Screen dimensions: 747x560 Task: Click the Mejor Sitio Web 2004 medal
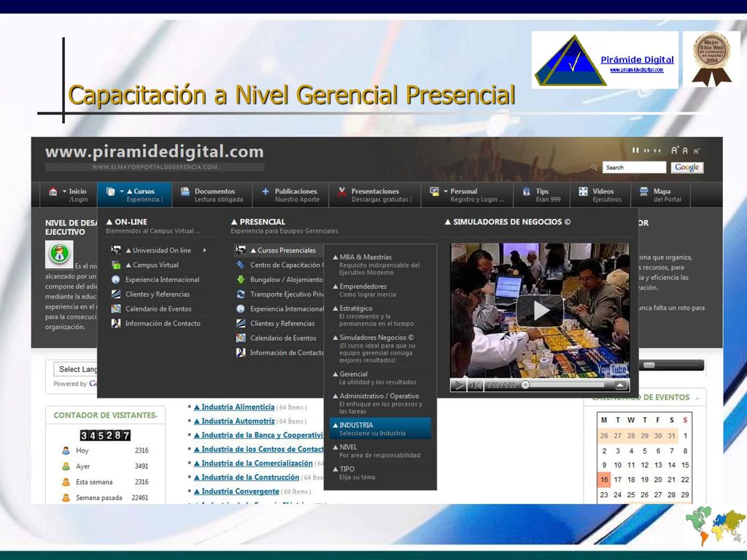(x=711, y=59)
